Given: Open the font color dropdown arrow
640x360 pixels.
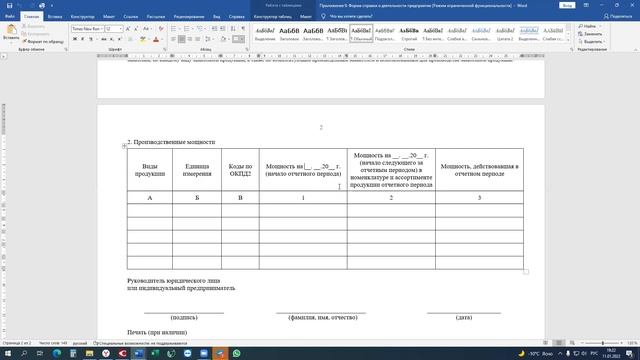Looking at the screenshot, I should coord(162,39).
